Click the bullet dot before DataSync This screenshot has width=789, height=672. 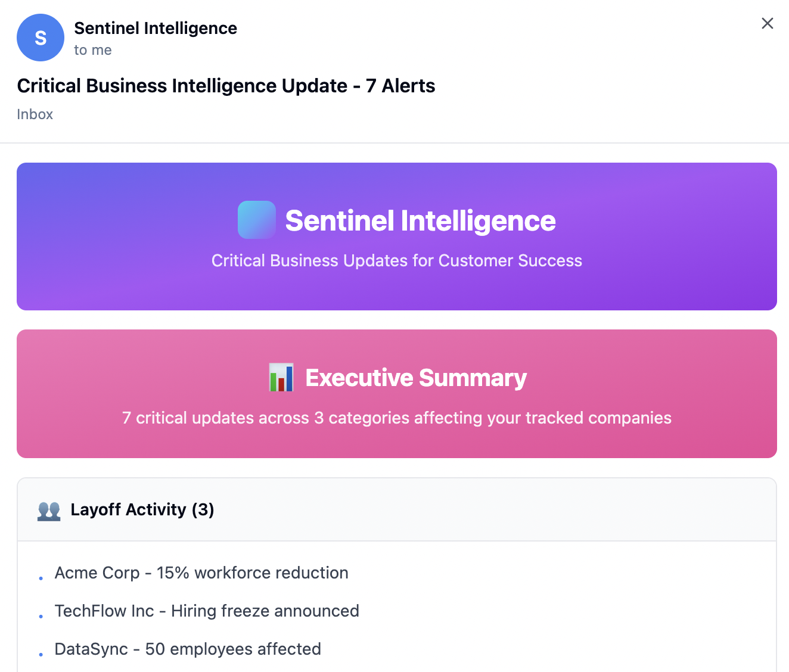[x=41, y=654]
